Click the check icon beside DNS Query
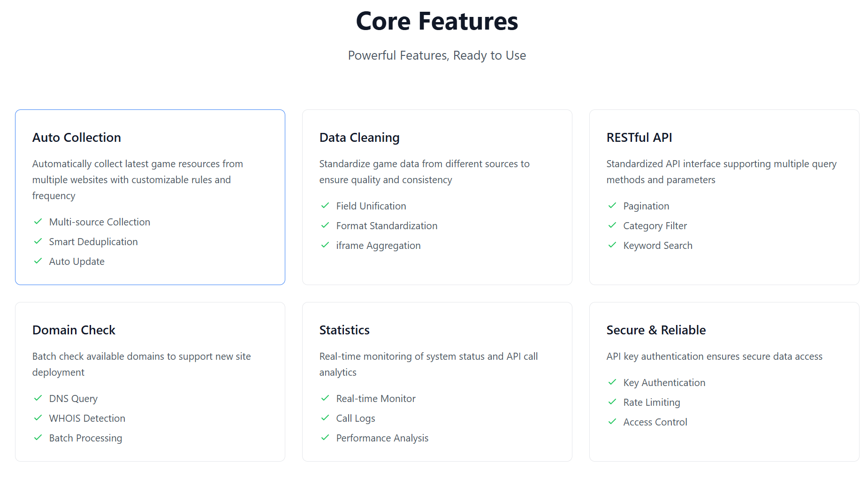The height and width of the screenshot is (495, 868). point(38,398)
